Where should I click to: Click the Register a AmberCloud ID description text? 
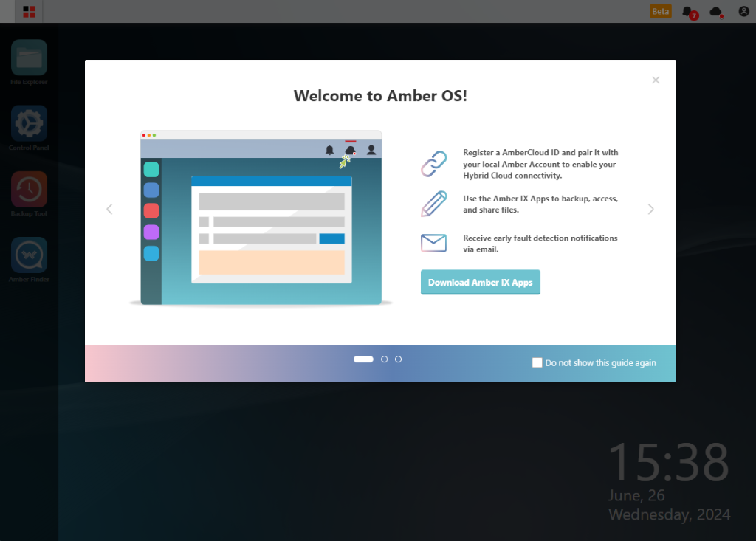pos(540,164)
